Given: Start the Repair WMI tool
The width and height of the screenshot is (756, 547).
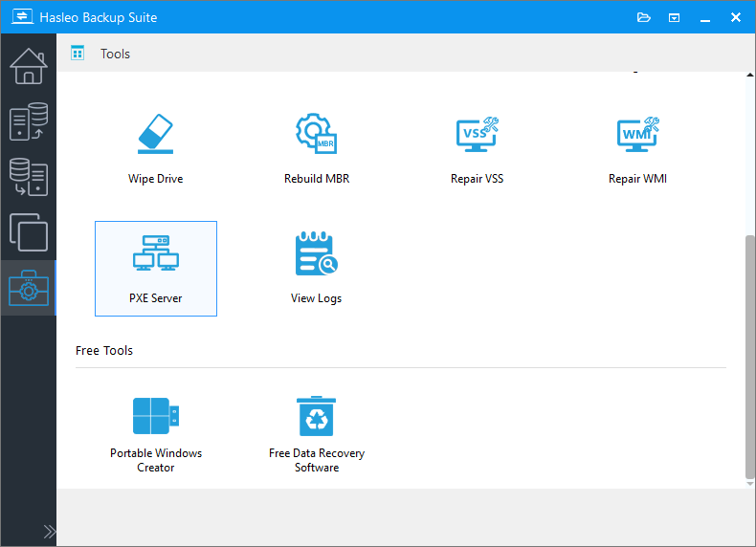Looking at the screenshot, I should pos(637,149).
